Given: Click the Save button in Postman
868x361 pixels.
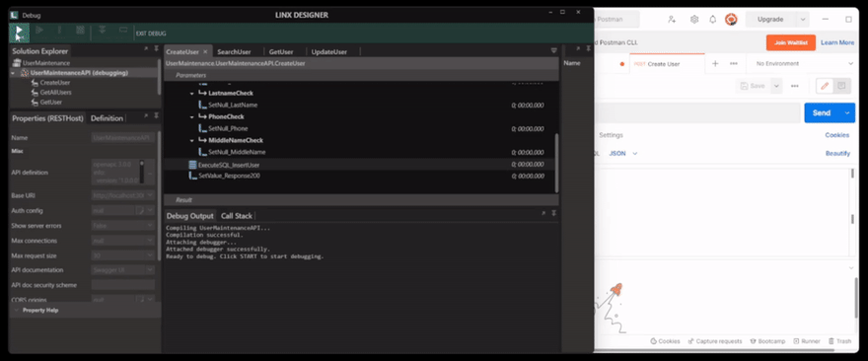Looking at the screenshot, I should (753, 86).
